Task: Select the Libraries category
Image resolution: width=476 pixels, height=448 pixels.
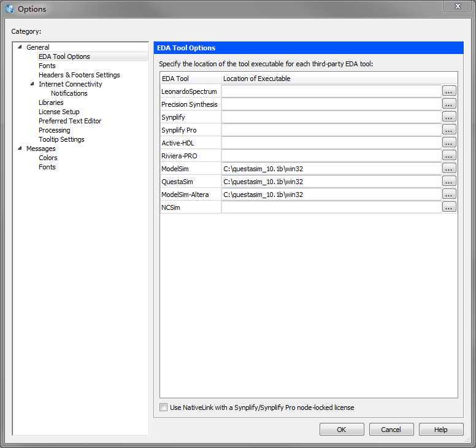Action: point(51,102)
